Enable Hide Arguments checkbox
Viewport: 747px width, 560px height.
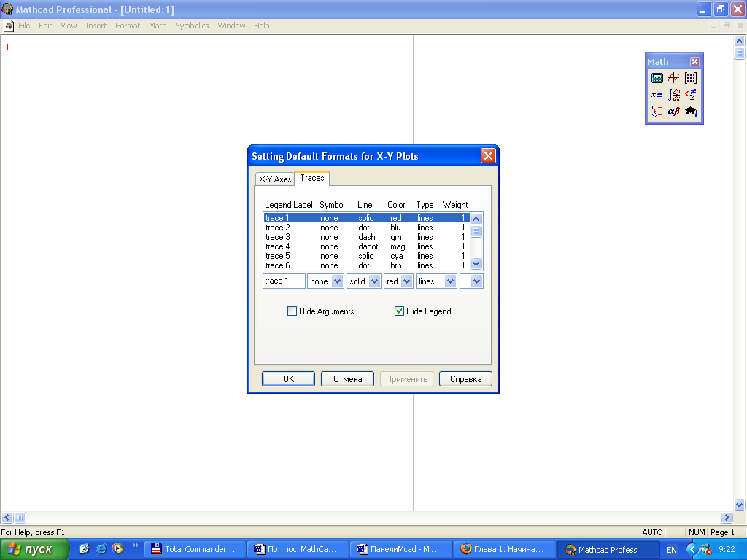pyautogui.click(x=292, y=311)
